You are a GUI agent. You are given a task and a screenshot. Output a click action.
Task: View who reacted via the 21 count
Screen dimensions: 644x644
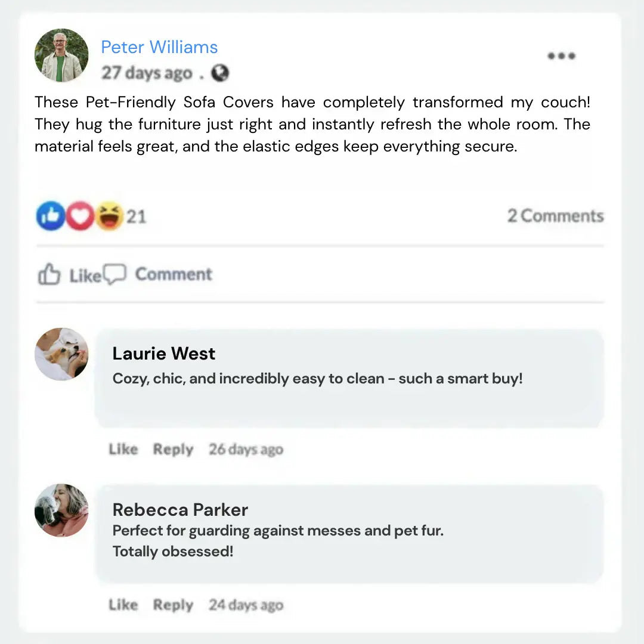[x=136, y=216]
